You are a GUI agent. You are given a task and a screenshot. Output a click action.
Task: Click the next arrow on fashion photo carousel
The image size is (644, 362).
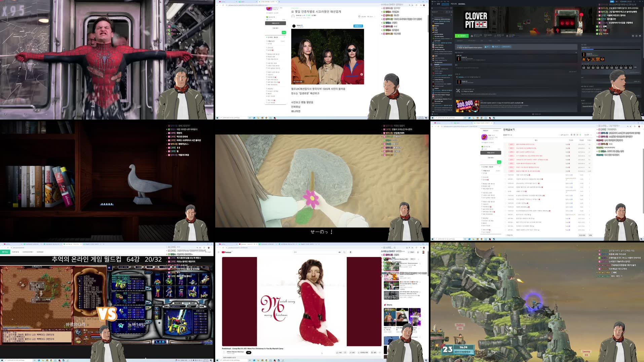pos(362,74)
